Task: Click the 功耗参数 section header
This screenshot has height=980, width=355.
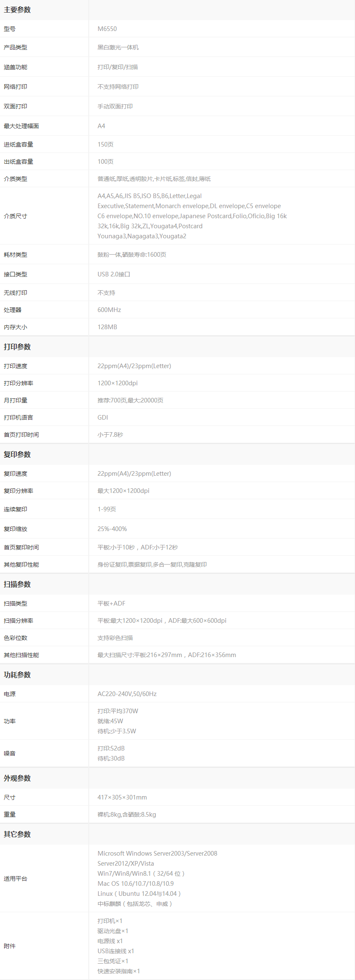Action: click(17, 675)
